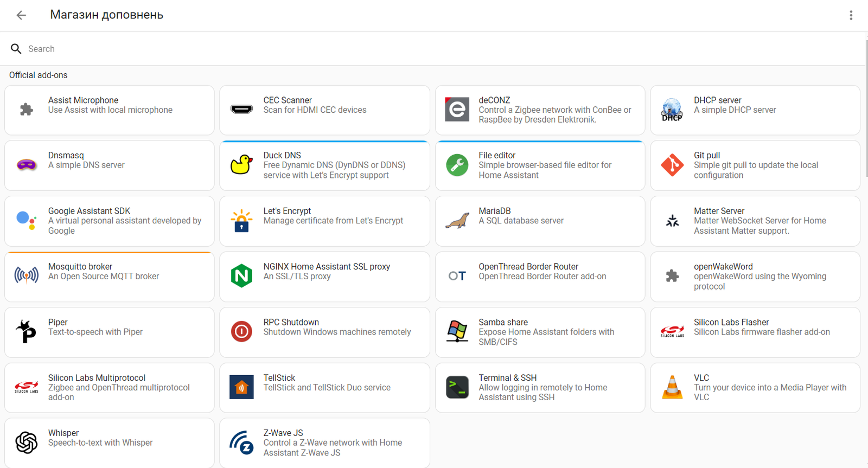Click the File editor wrench icon
Viewport: 868px width, 468px height.
(x=457, y=165)
